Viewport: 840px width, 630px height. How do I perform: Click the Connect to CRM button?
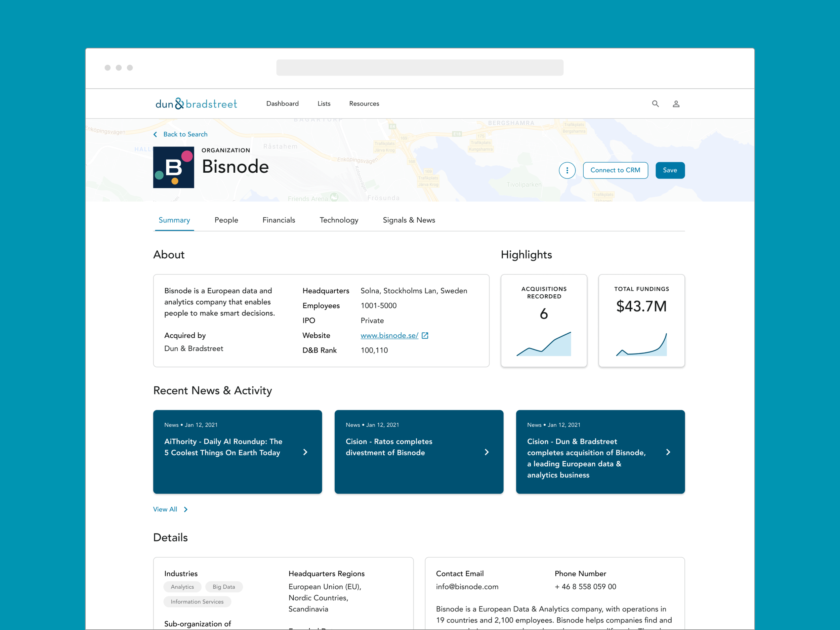pos(615,170)
